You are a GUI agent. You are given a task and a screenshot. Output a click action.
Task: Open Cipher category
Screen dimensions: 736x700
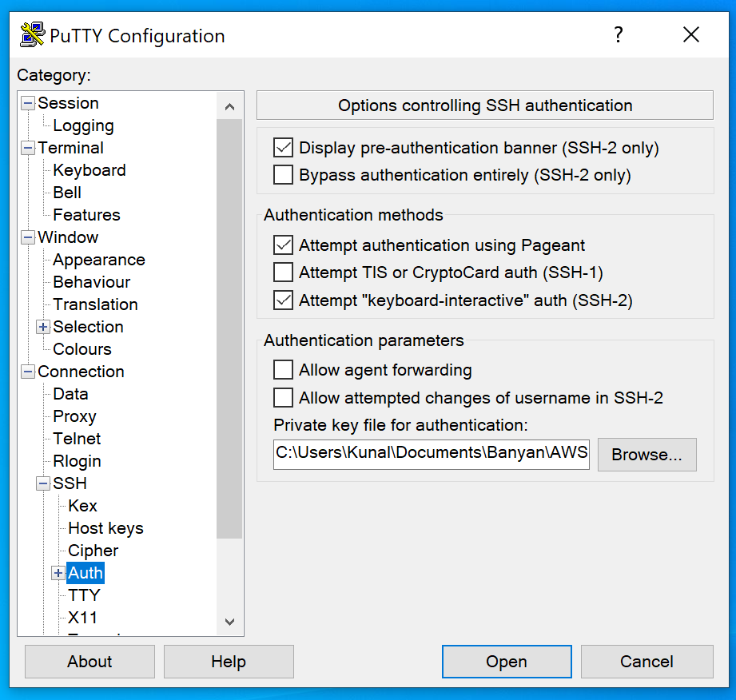(93, 551)
